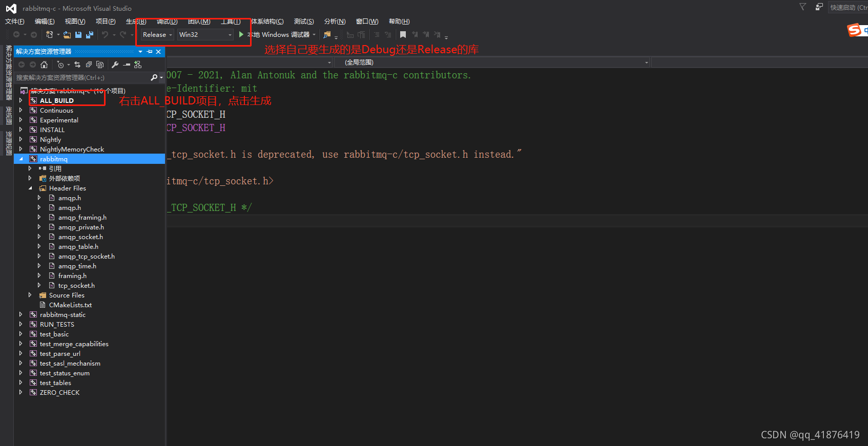
Task: Start debugging with the green play icon
Action: click(241, 34)
